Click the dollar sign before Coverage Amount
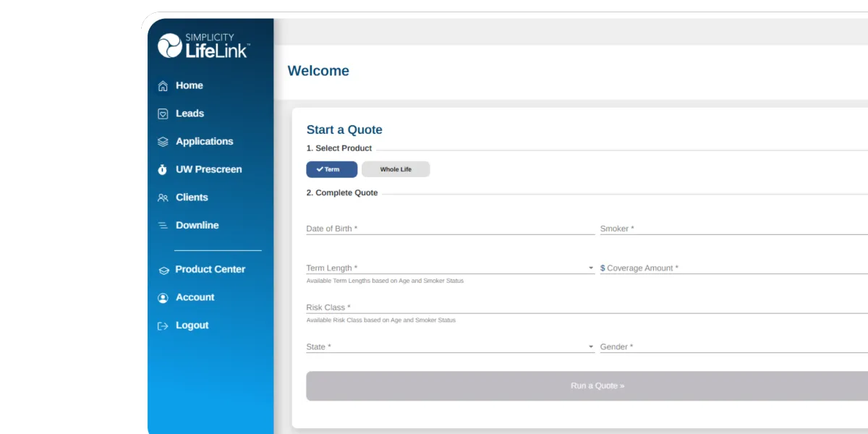This screenshot has height=434, width=868. [x=603, y=268]
